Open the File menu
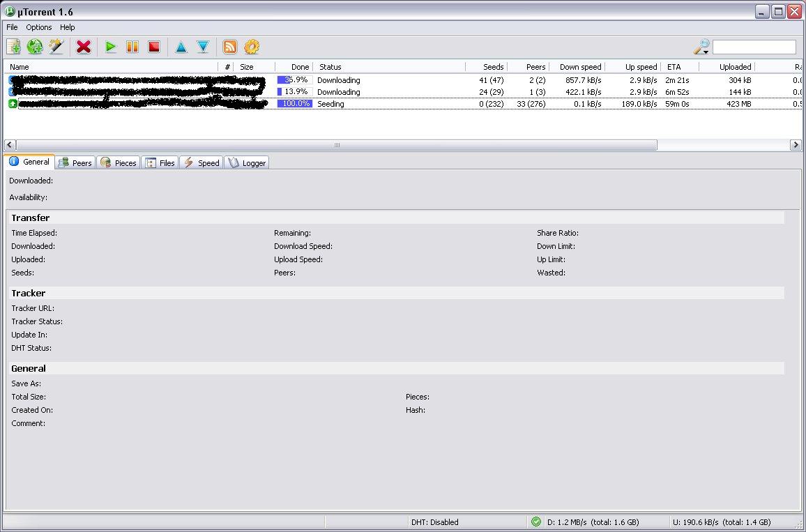Viewport: 806px width, 532px height. click(12, 27)
